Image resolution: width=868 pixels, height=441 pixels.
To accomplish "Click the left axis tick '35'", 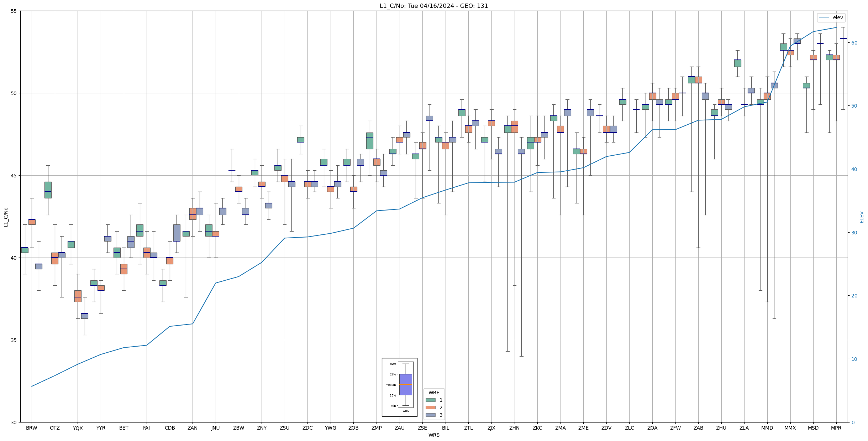I will click(14, 340).
